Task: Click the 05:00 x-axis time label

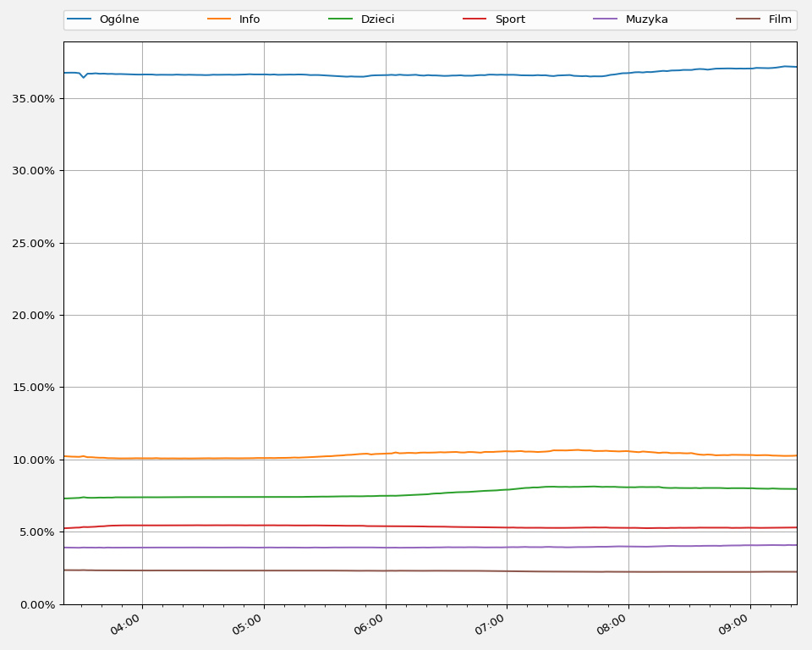Action: coord(246,625)
